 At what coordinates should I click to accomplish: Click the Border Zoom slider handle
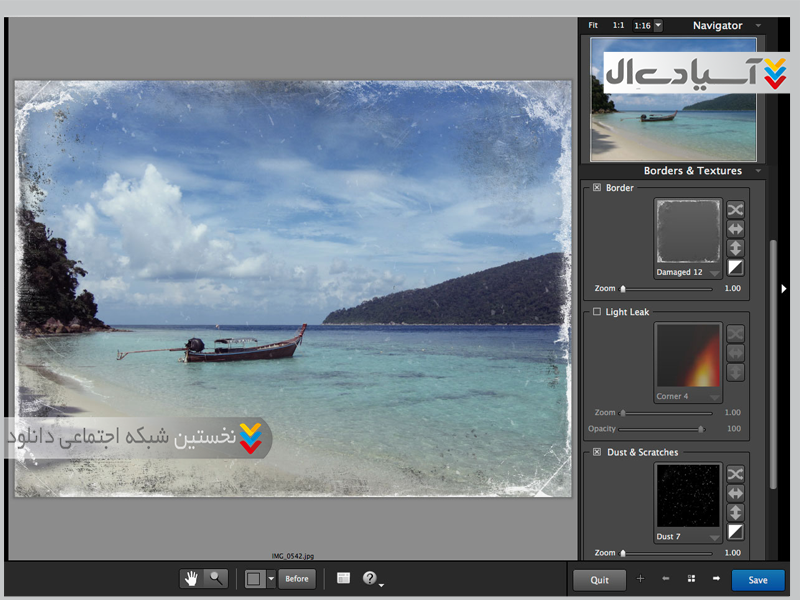coord(623,288)
